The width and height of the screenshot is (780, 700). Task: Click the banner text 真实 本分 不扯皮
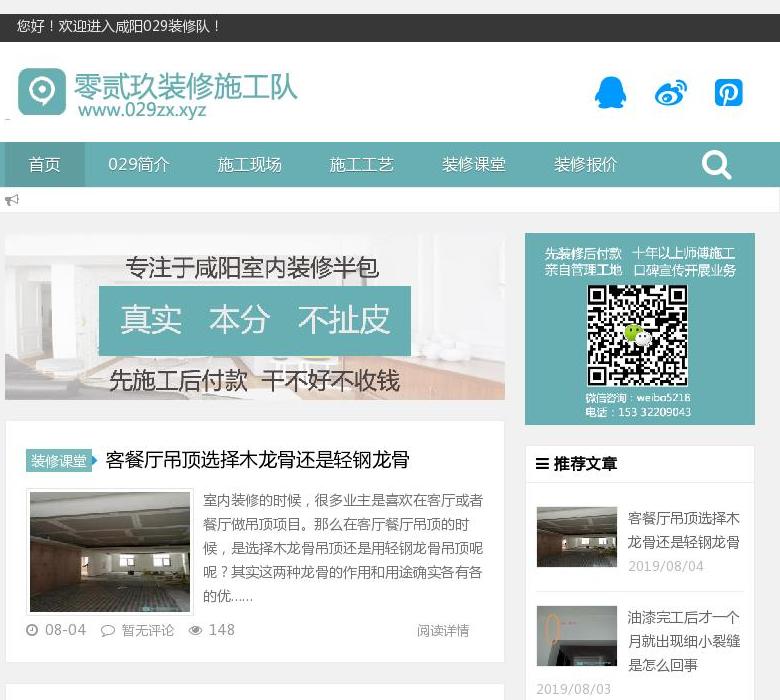pyautogui.click(x=255, y=320)
